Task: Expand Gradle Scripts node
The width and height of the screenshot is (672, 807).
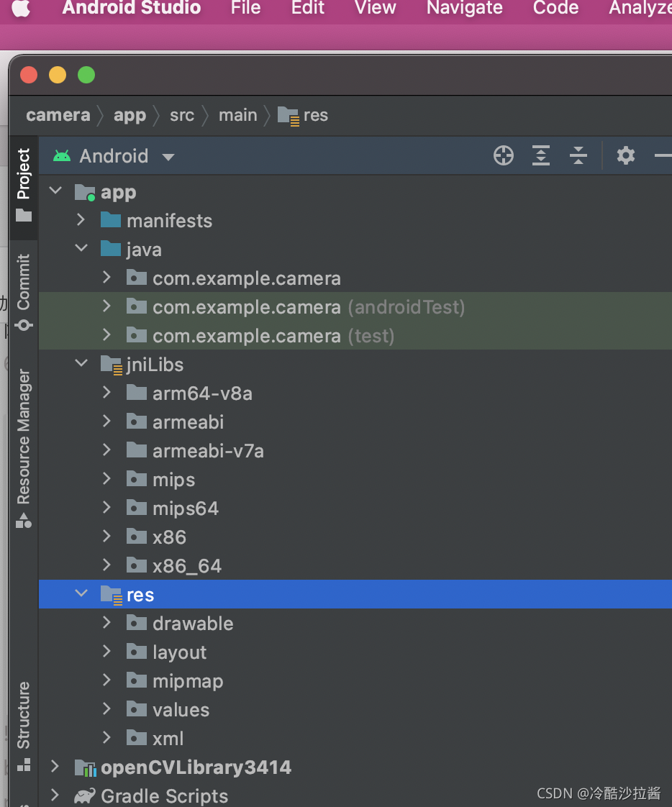Action: point(55,795)
